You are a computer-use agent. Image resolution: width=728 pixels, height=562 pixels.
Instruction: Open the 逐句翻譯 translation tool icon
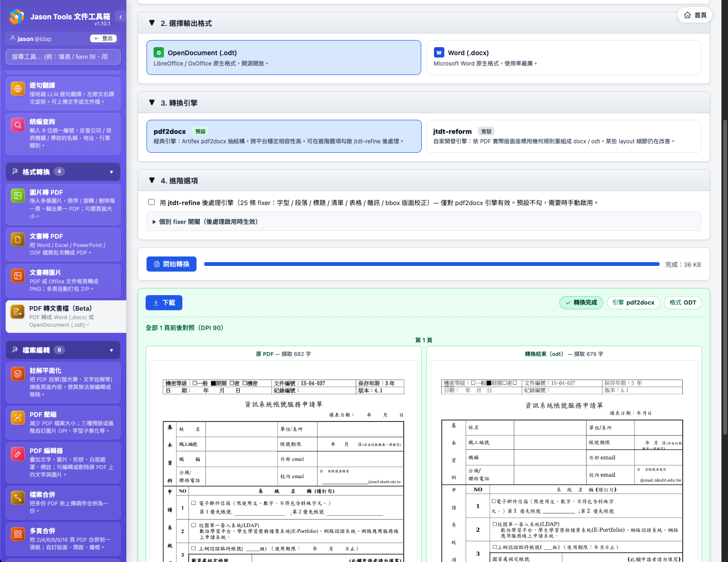tap(18, 88)
